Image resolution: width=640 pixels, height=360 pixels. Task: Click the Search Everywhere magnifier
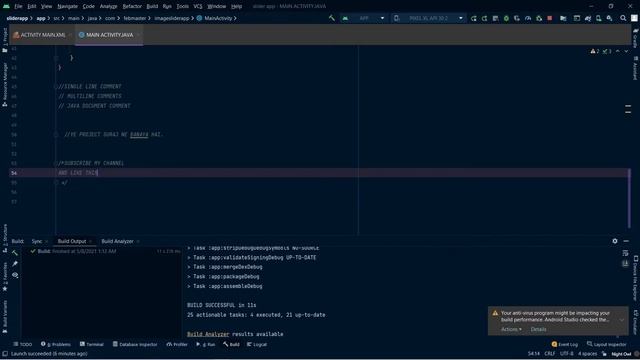[623, 18]
